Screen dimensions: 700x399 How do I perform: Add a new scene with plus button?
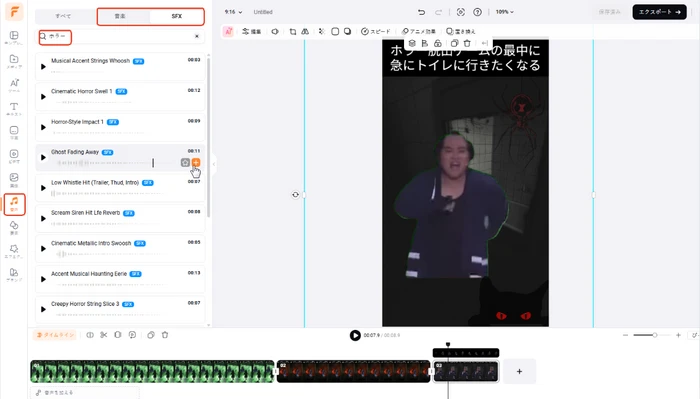[x=519, y=371]
